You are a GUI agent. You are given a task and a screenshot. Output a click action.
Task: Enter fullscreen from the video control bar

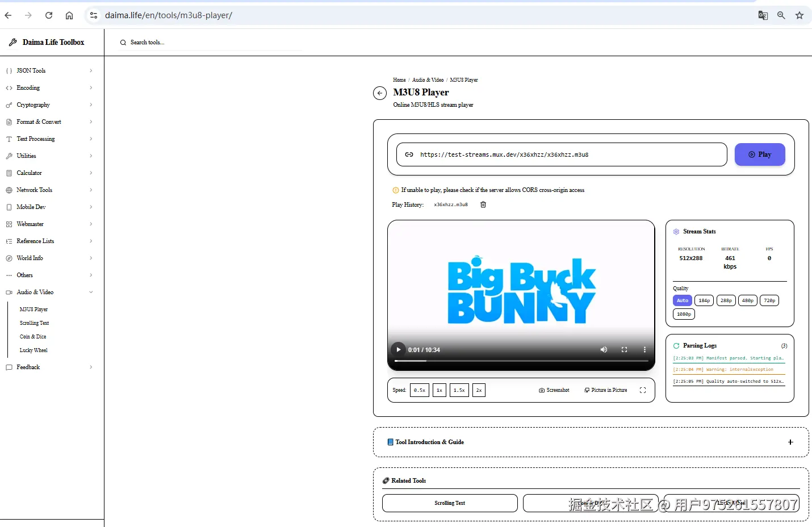coord(624,350)
